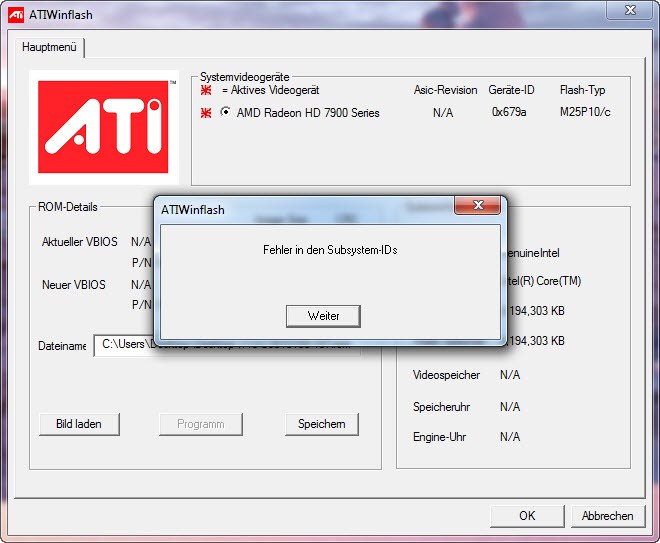Click the Engine-Uhr label
Viewport: 660px width, 543px height.
pyautogui.click(x=439, y=437)
